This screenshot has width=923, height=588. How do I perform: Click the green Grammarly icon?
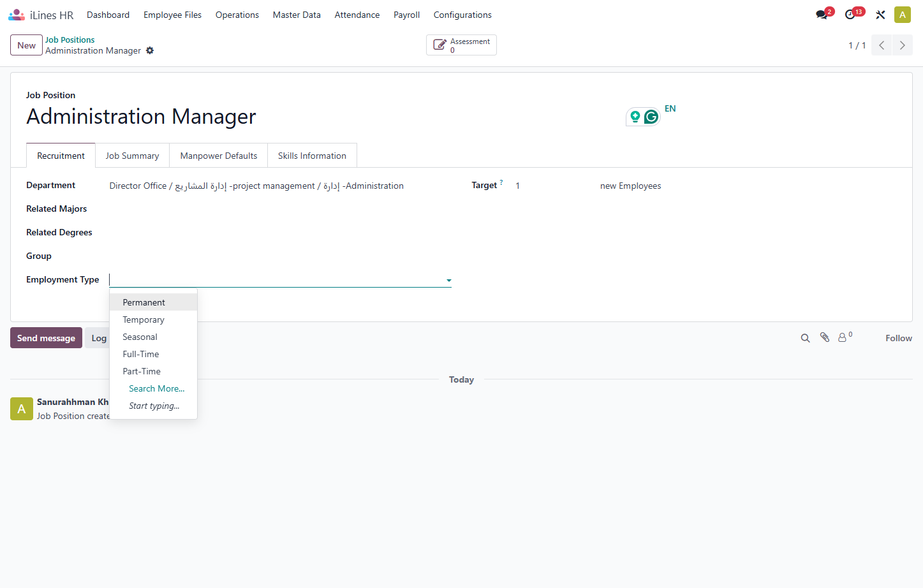[651, 117]
